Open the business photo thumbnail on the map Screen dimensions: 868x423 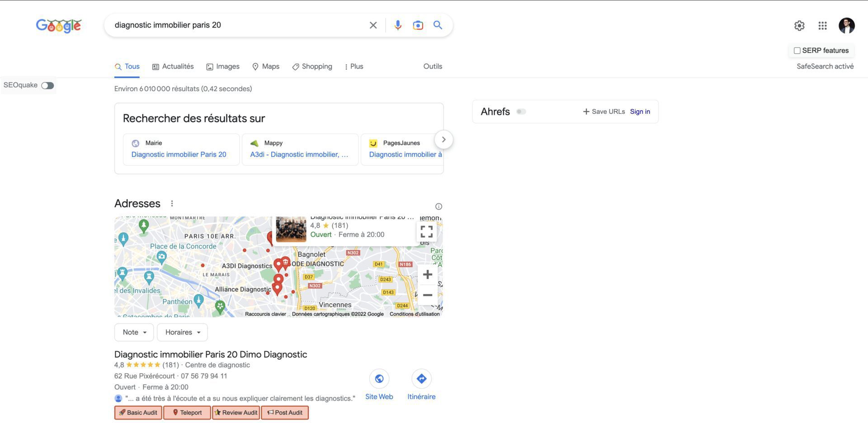click(291, 229)
